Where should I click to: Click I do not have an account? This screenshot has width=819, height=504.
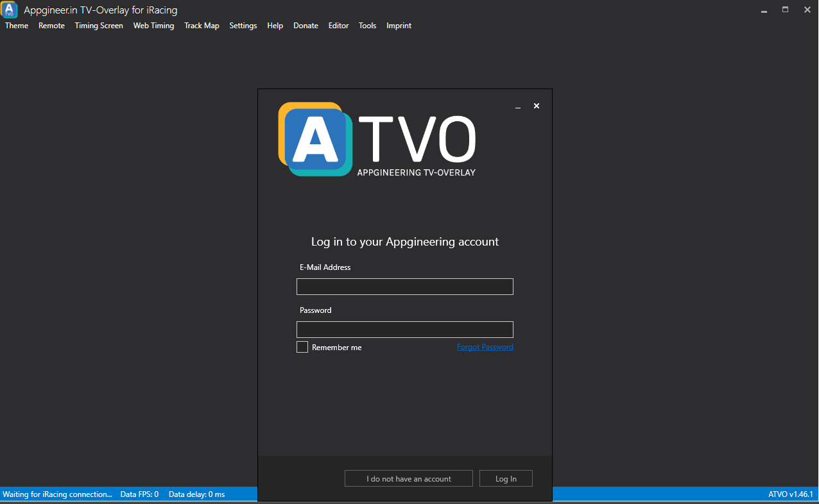(x=408, y=478)
